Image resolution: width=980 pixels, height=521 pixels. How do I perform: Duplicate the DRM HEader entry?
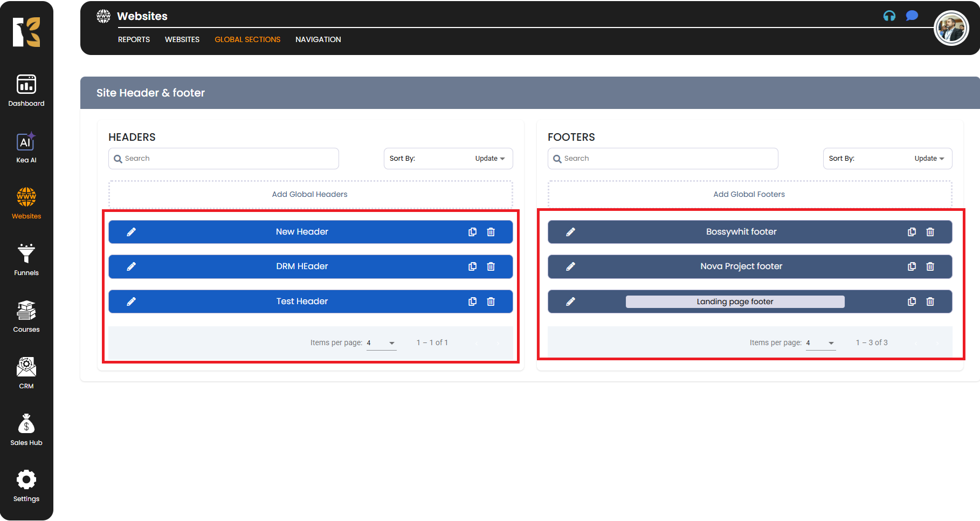click(x=472, y=266)
